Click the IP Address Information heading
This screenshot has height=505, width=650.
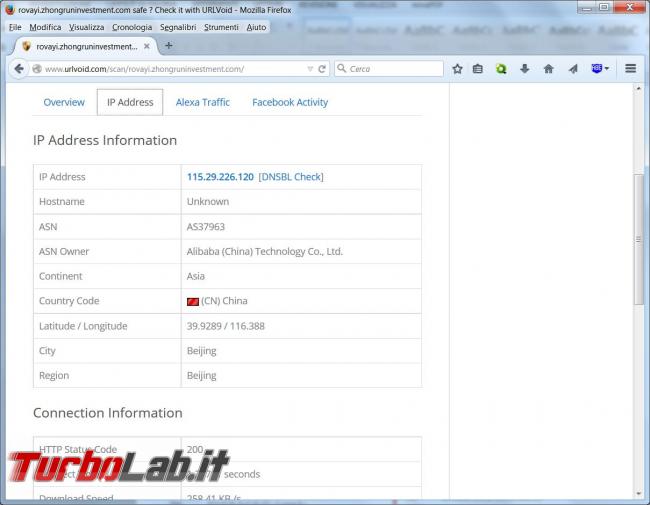click(105, 140)
